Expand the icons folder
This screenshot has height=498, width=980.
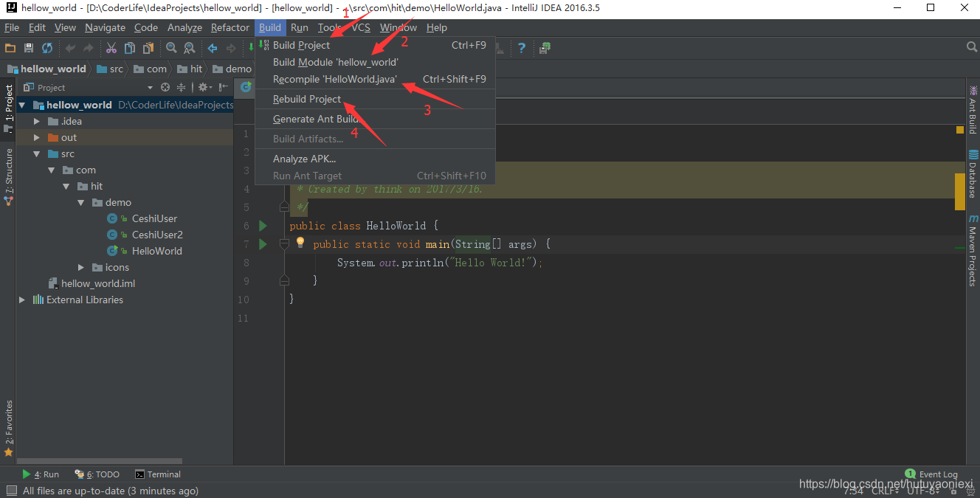tap(81, 267)
